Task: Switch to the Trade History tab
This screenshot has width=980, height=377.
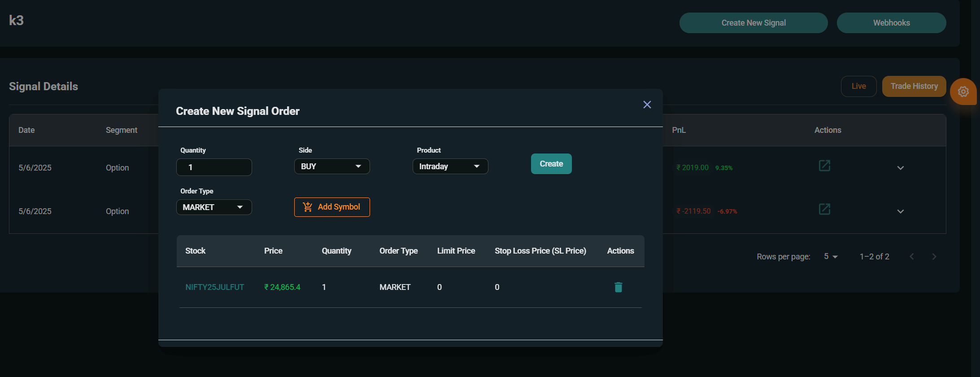Action: coord(914,86)
